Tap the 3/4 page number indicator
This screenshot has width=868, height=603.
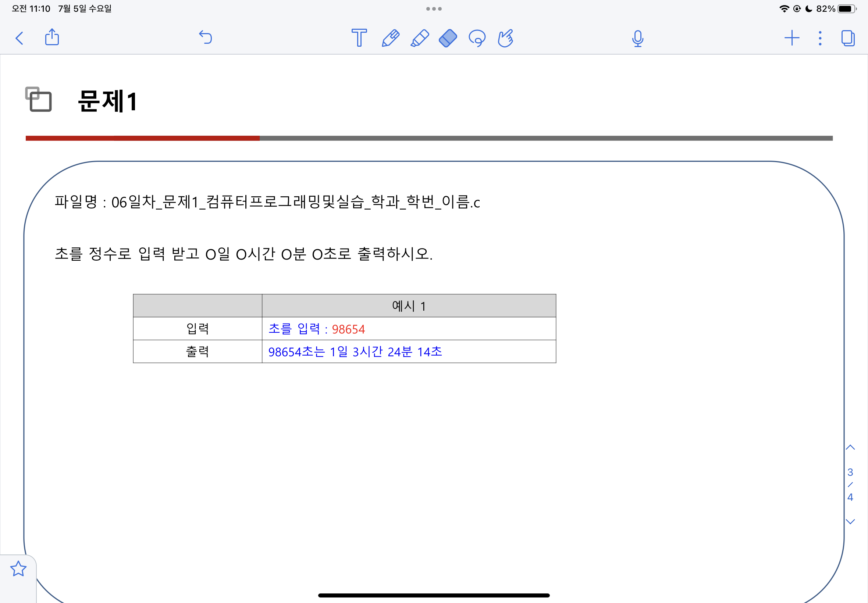[850, 485]
